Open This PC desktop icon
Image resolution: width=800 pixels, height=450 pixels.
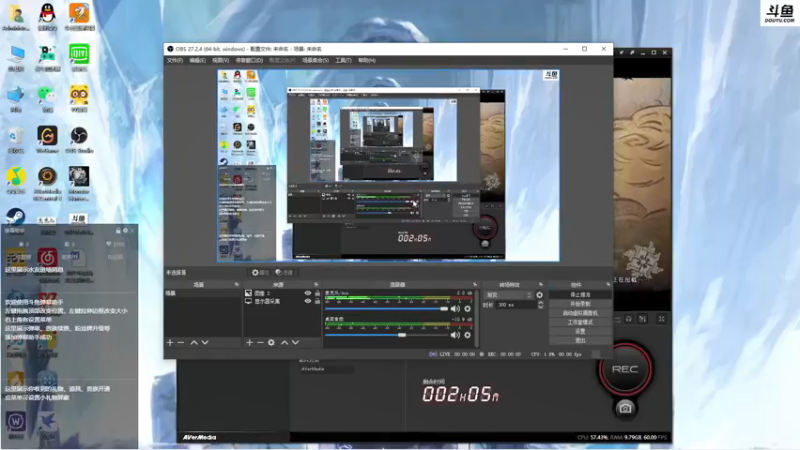click(x=16, y=57)
